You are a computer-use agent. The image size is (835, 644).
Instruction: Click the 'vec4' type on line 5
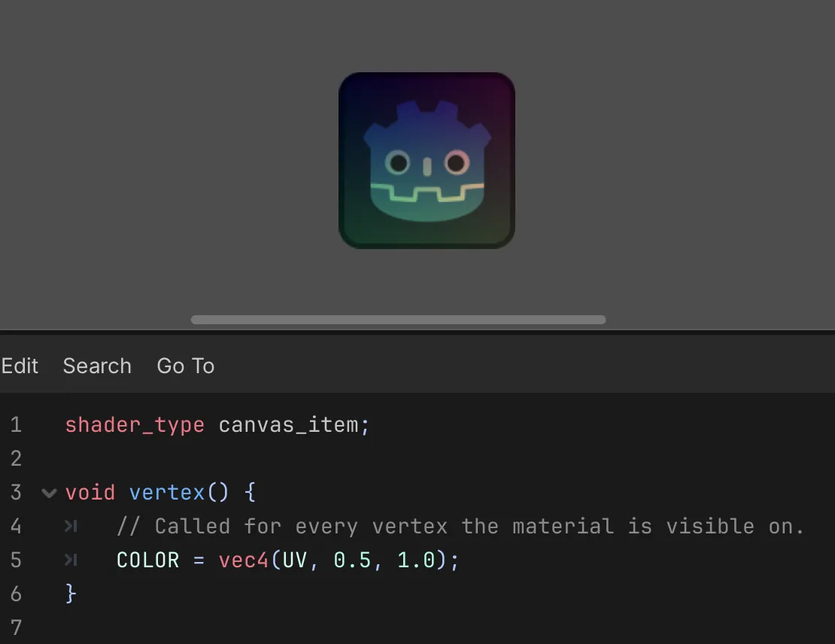[244, 560]
